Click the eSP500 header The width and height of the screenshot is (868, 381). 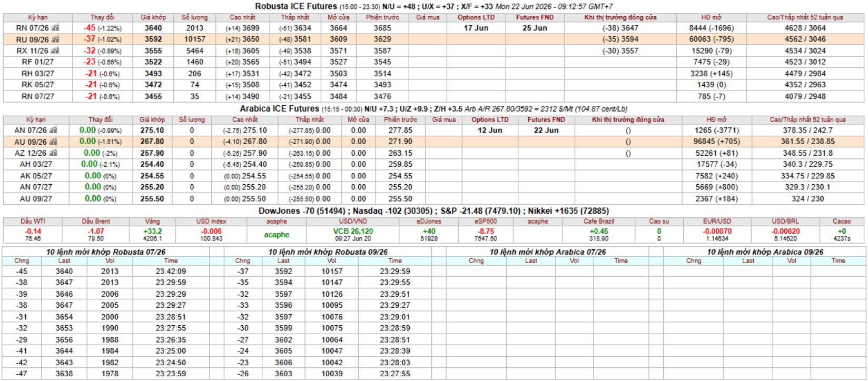click(x=485, y=222)
